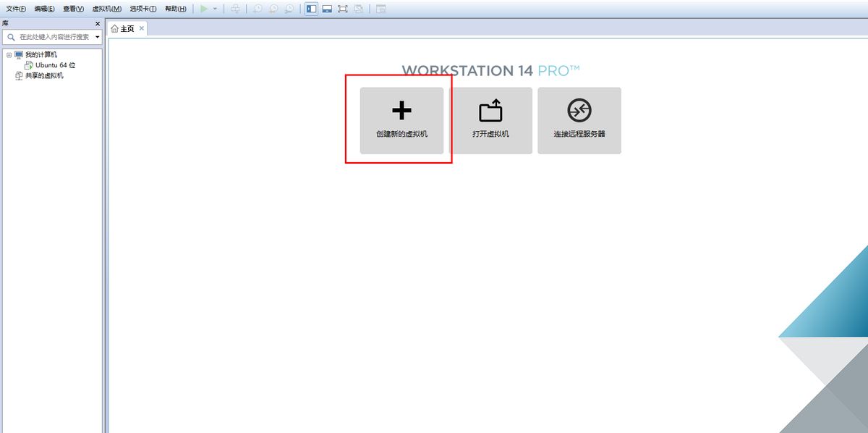Image resolution: width=868 pixels, height=433 pixels.
Task: Click the Unity mode toolbar icon
Action: 359,9
